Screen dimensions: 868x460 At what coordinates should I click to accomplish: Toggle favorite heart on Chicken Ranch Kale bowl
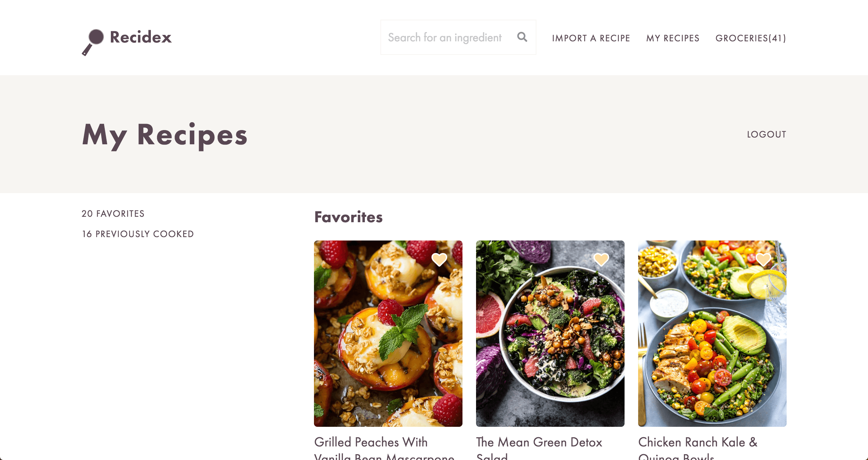tap(763, 260)
